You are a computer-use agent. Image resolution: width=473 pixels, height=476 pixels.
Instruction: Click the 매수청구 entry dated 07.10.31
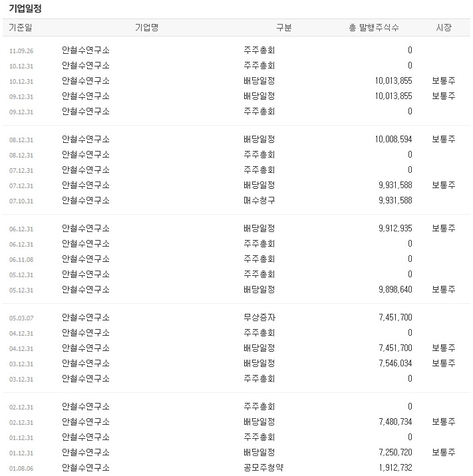point(259,201)
